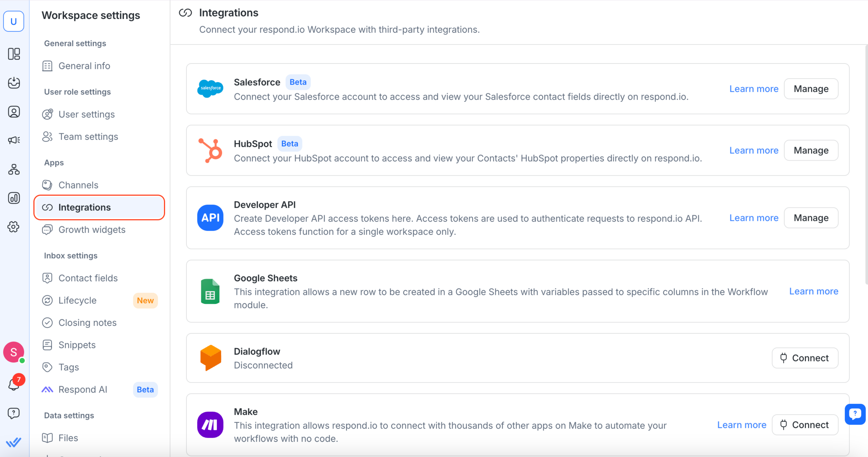Open the Settings gear icon
The width and height of the screenshot is (868, 457).
(x=14, y=227)
